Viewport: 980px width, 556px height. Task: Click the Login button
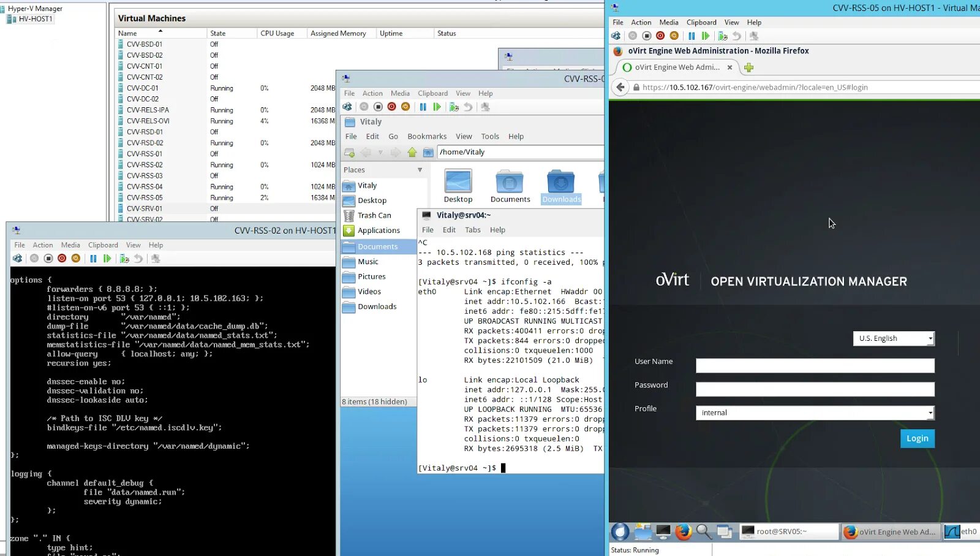(x=917, y=438)
